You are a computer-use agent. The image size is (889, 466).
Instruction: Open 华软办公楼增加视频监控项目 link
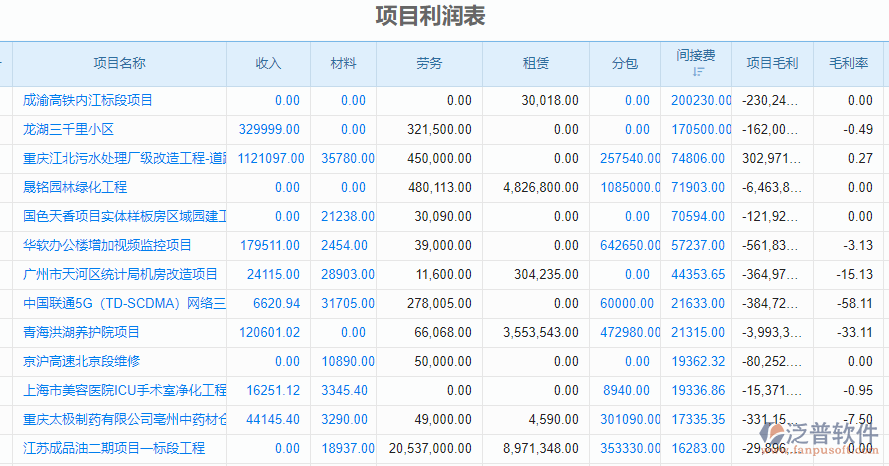107,245
